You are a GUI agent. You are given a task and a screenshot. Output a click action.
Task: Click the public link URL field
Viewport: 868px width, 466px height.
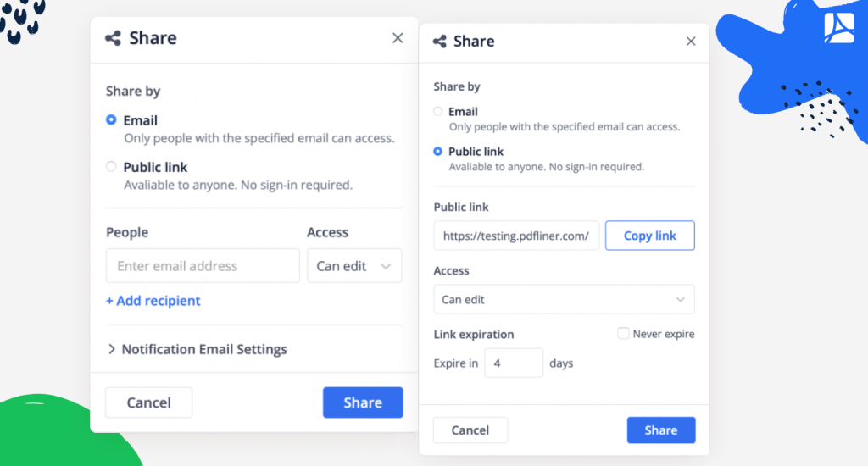[x=516, y=236]
